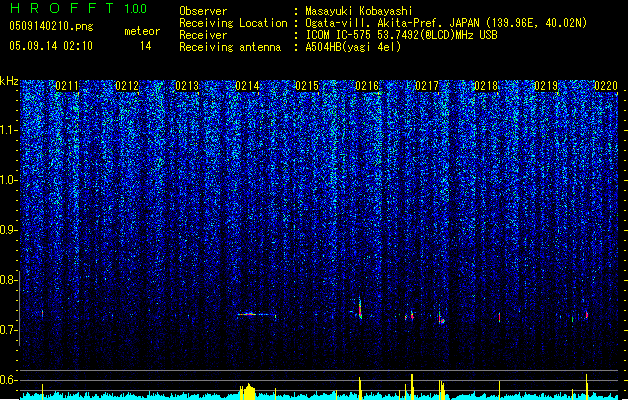Image resolution: width=629 pixels, height=400 pixels.
Task: Click the kHz axis unit label
Action: click(x=9, y=81)
